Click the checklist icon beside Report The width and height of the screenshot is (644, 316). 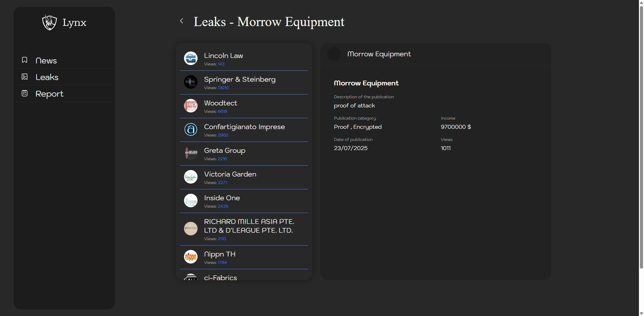(x=25, y=93)
